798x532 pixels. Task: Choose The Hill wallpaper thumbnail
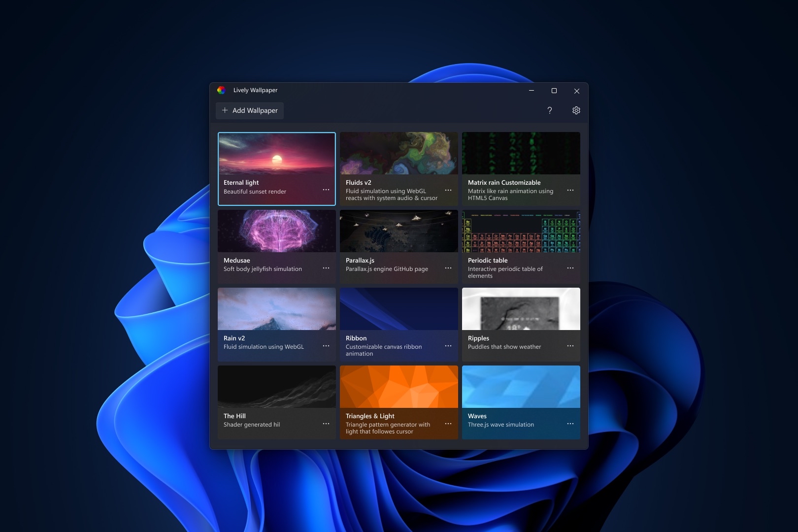[277, 387]
